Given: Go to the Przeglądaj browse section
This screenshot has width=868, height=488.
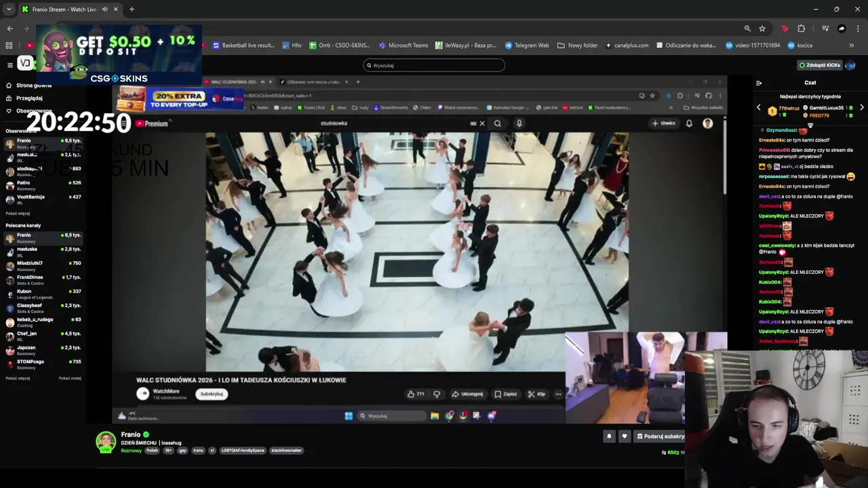Looking at the screenshot, I should [24, 98].
